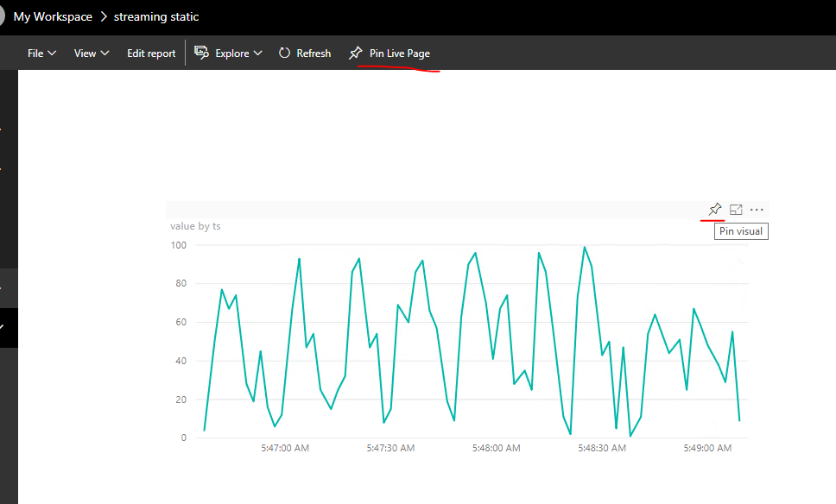Image resolution: width=836 pixels, height=504 pixels.
Task: Click the Pin visual icon on chart
Action: tap(715, 210)
